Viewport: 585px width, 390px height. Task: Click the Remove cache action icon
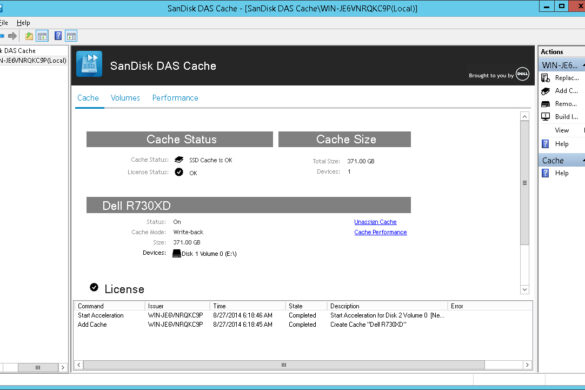[x=545, y=104]
